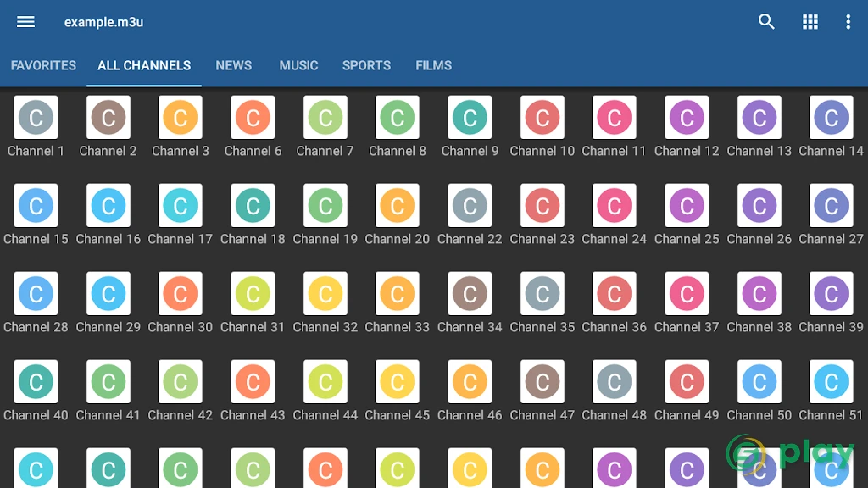
Task: Select the All Channels tab
Action: (x=144, y=65)
